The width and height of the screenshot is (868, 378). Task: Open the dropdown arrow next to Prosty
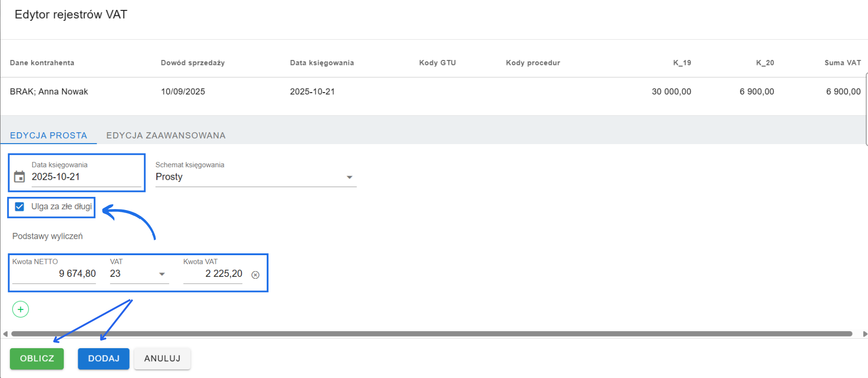tap(349, 177)
